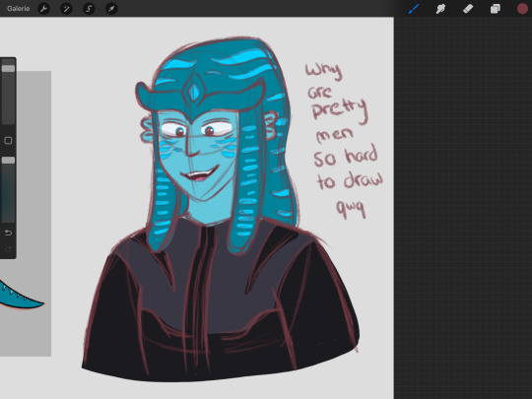532x399 pixels.
Task: Select the Smudge tool
Action: click(x=440, y=9)
